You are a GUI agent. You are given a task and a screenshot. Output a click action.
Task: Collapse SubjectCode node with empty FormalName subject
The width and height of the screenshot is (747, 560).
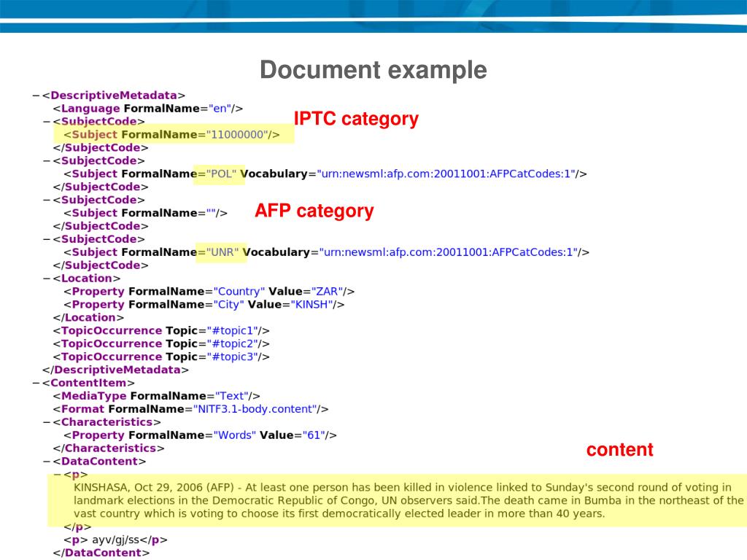tap(46, 200)
